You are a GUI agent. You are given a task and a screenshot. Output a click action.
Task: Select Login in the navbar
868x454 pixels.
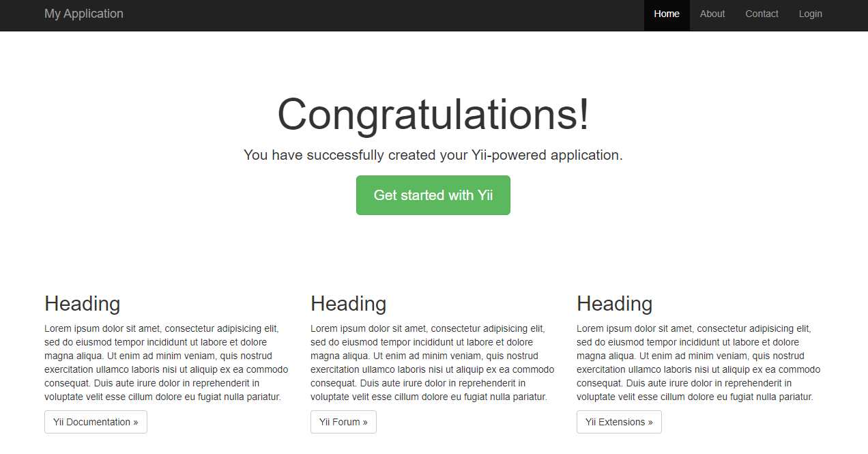810,14
